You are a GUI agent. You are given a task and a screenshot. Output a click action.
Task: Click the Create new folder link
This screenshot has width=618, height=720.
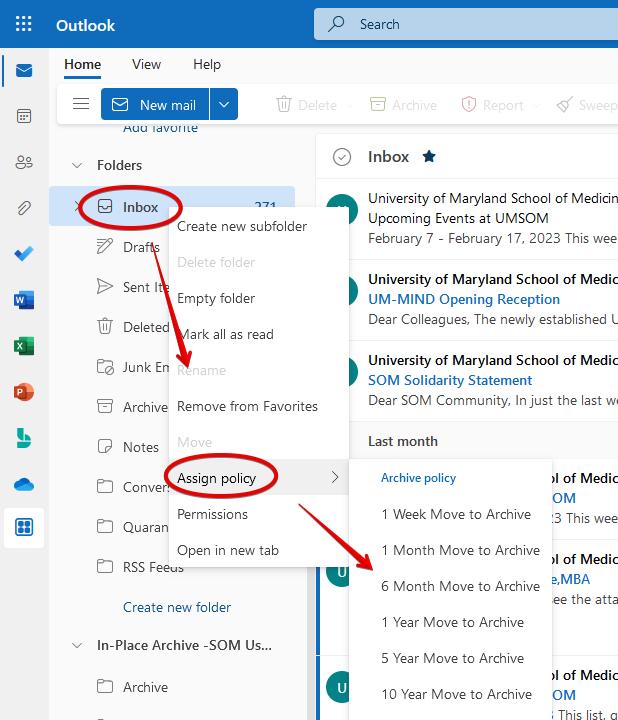(x=177, y=607)
